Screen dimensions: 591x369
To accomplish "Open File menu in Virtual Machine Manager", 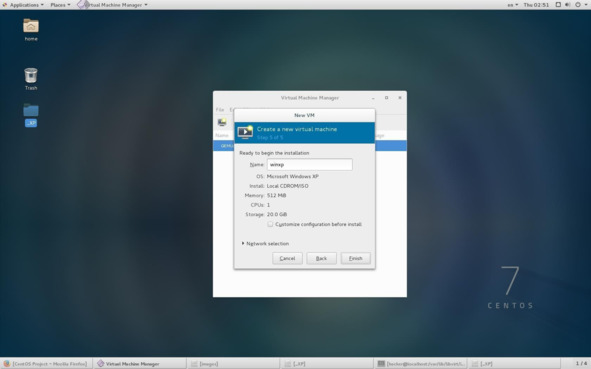I will [220, 110].
